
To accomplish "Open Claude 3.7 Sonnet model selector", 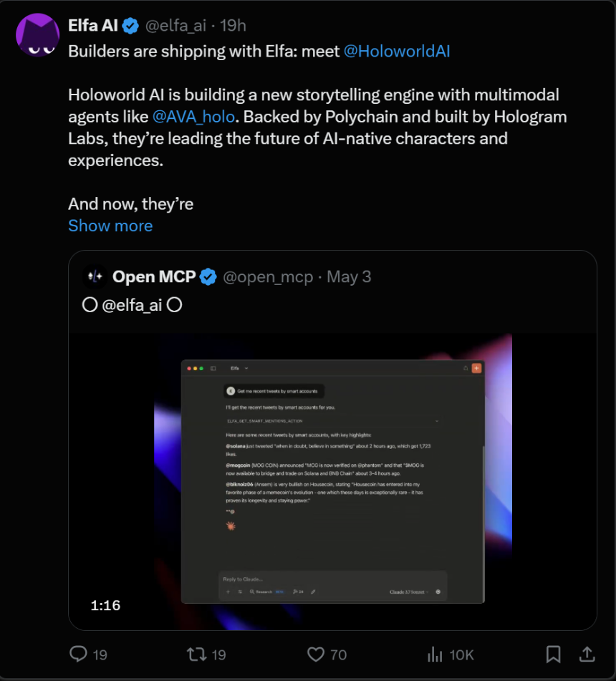I will [409, 591].
